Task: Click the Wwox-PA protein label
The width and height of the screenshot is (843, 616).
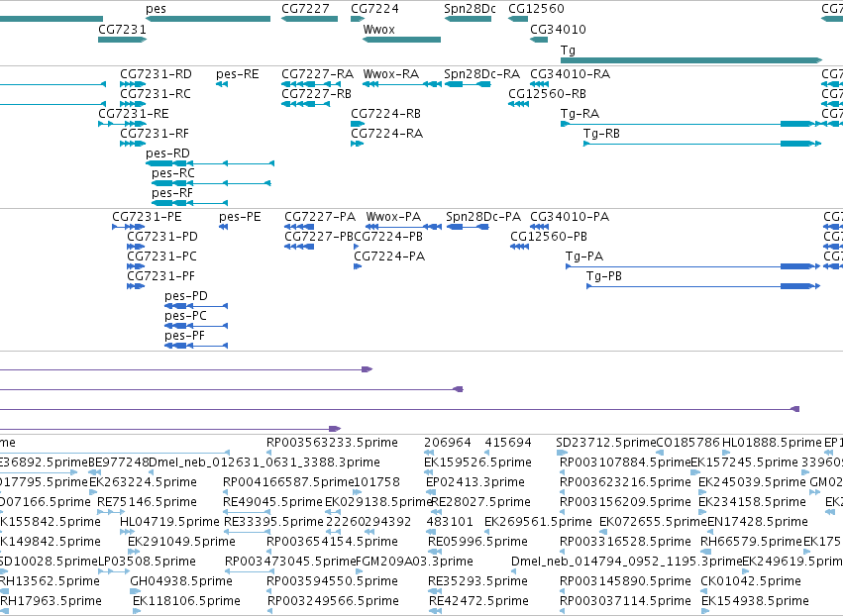Action: [x=393, y=217]
